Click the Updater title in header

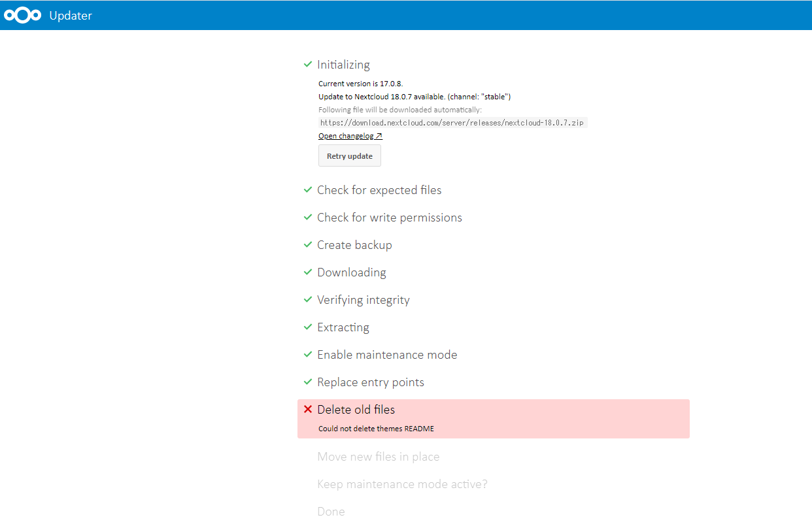click(71, 16)
